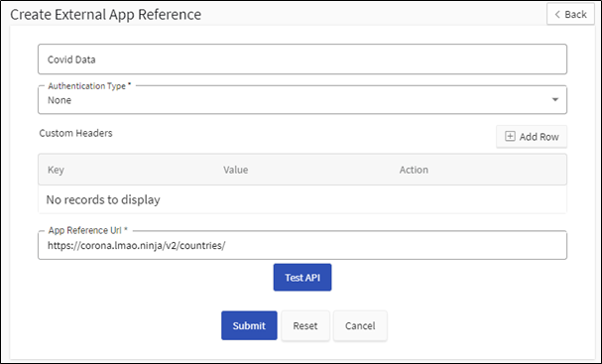Image resolution: width=602 pixels, height=364 pixels.
Task: Click the Authentication Type field label
Action: click(89, 86)
